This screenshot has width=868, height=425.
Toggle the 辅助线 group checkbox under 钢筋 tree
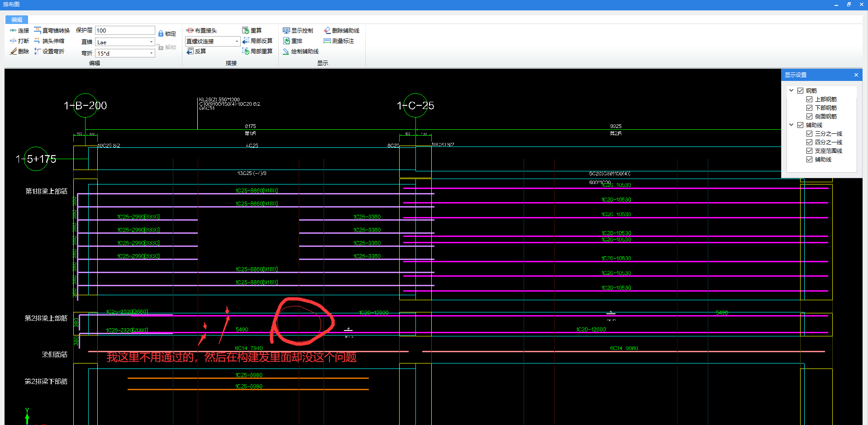click(800, 125)
